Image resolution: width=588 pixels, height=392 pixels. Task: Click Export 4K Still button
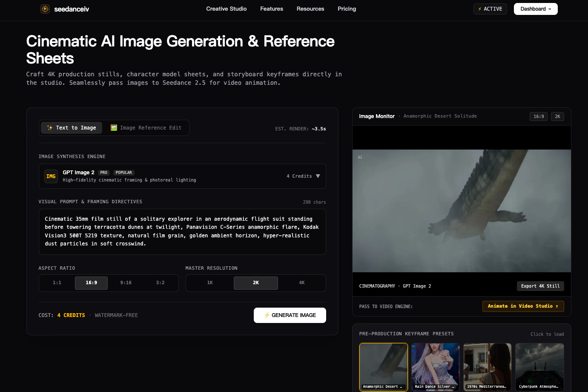[540, 286]
